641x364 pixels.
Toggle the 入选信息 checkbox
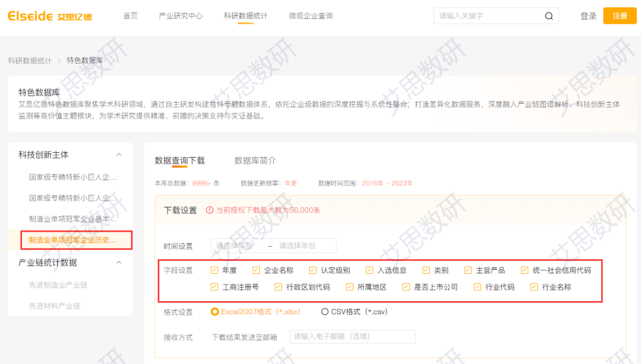pos(369,270)
